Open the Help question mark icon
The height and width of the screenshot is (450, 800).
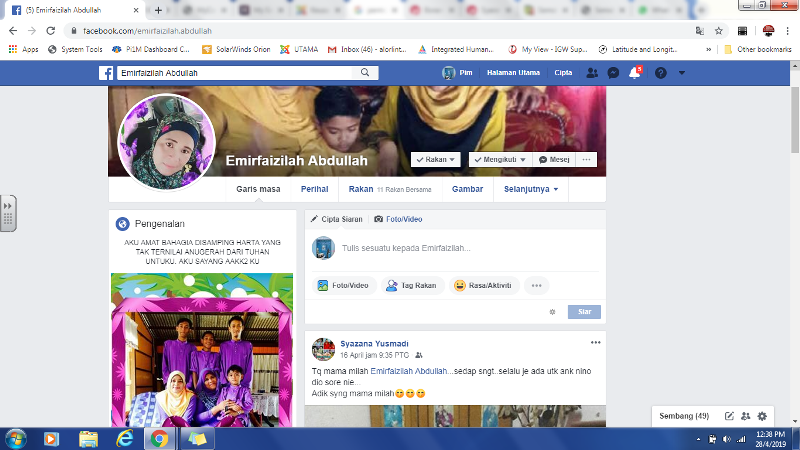click(x=661, y=73)
